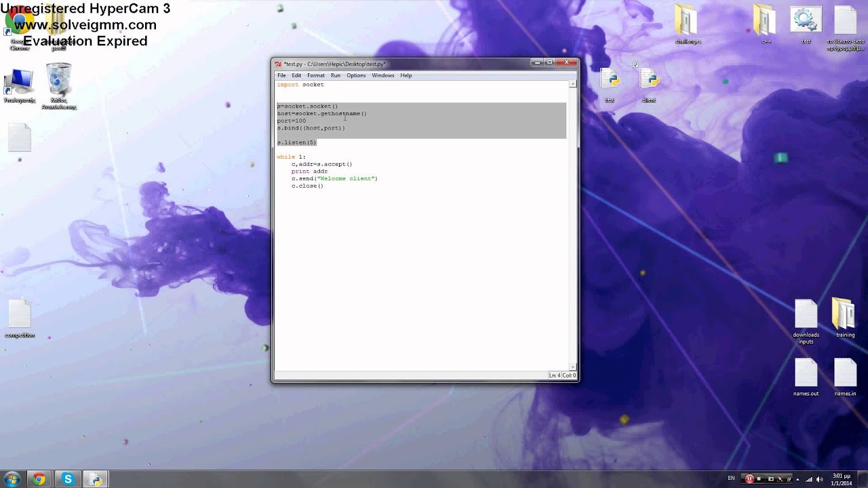Click the 'c.send("Welcome client")' line
This screenshot has height=488, width=868.
click(x=334, y=179)
